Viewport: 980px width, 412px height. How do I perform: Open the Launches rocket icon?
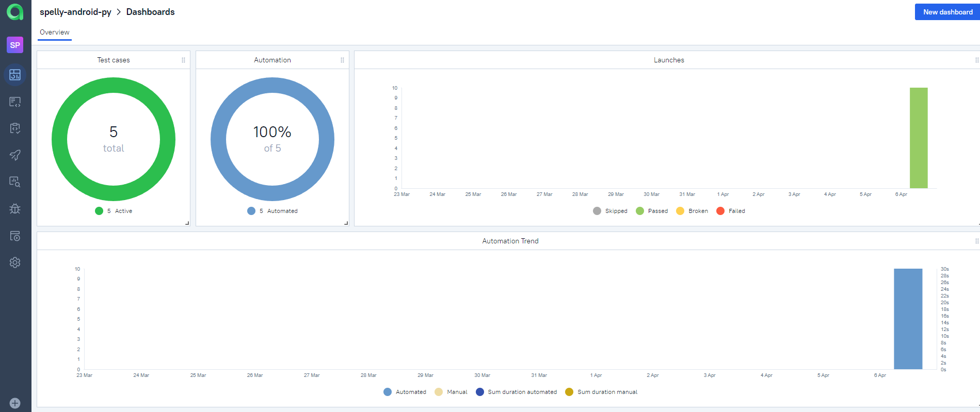click(15, 155)
